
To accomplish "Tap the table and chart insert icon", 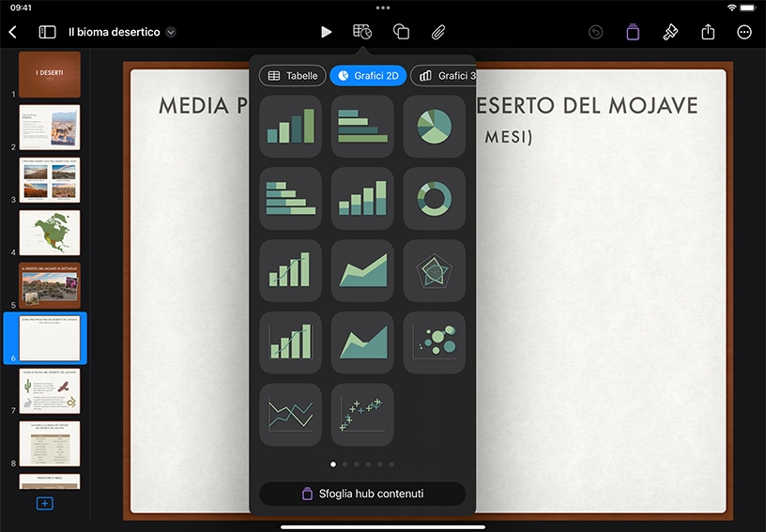I will click(362, 32).
